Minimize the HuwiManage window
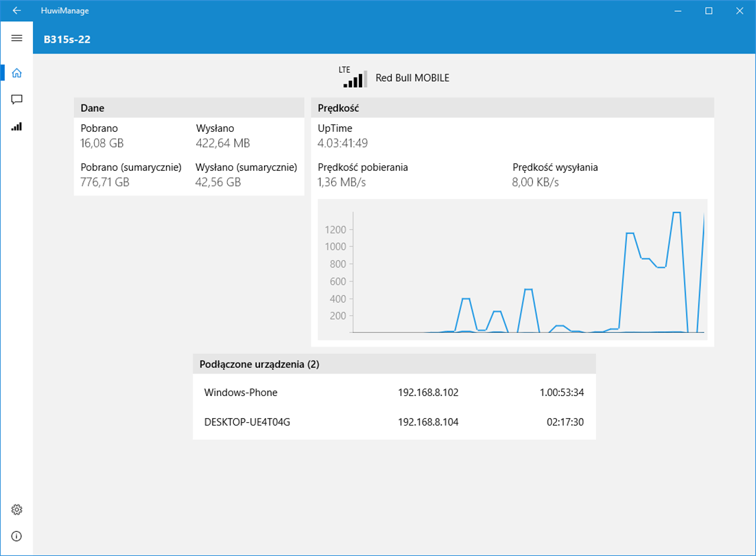The image size is (756, 556). 678,10
